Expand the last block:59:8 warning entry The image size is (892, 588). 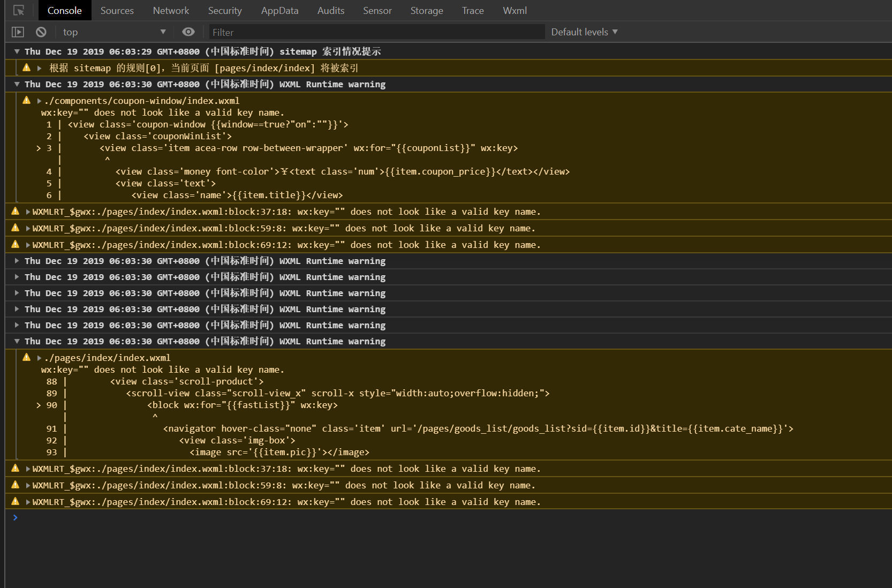28,486
